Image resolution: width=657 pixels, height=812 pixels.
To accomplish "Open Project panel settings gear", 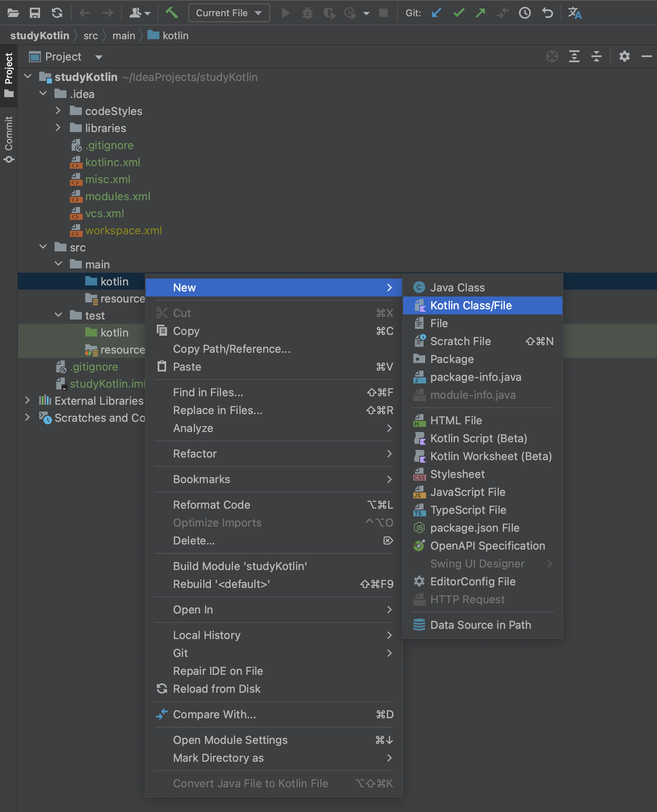I will pyautogui.click(x=625, y=56).
